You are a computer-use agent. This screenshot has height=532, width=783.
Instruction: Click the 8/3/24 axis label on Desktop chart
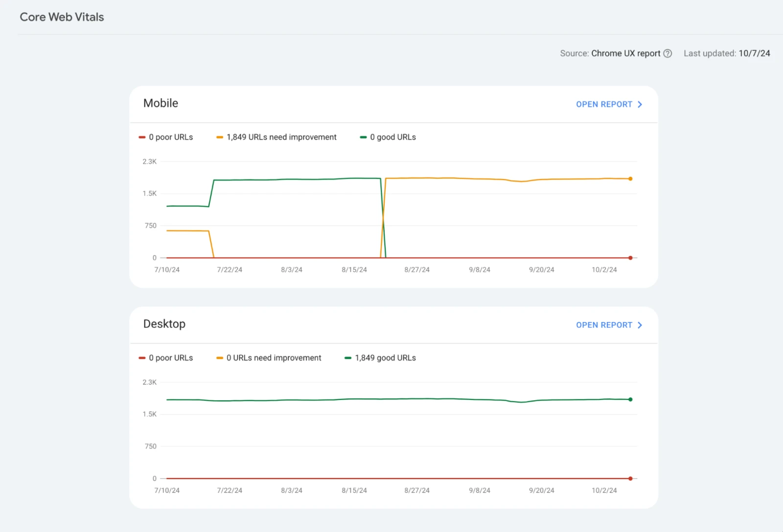click(x=292, y=490)
